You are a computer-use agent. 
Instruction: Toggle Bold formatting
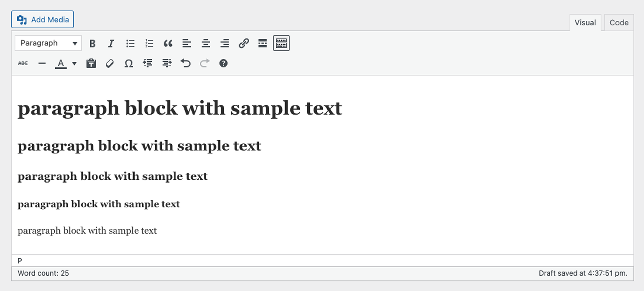(x=92, y=43)
